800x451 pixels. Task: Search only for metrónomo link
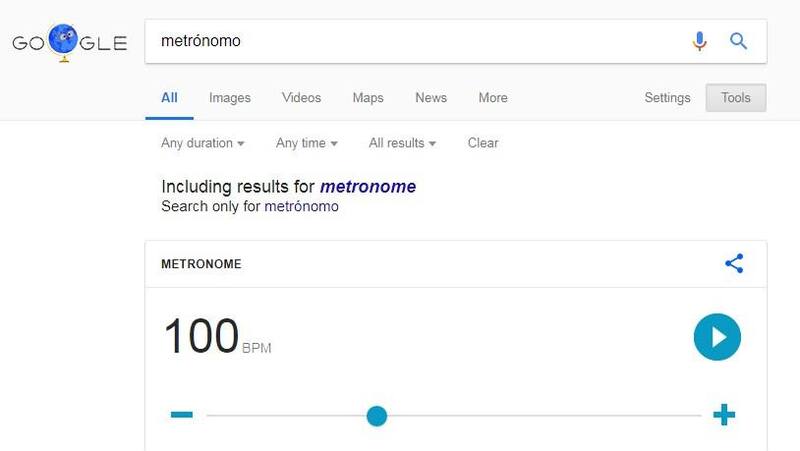301,207
